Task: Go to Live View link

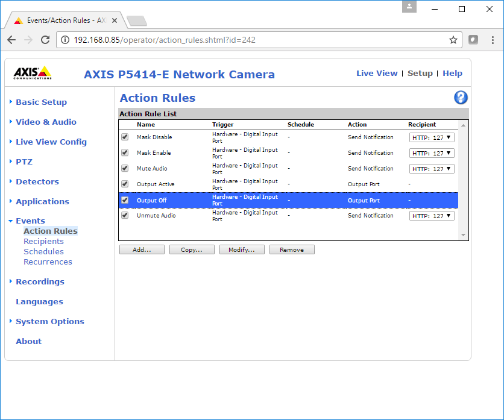Action: click(377, 74)
